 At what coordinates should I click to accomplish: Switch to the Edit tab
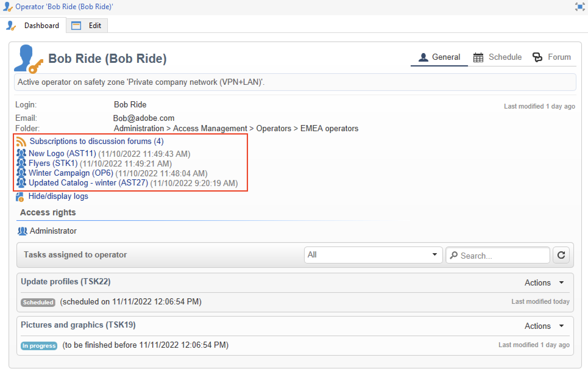[87, 26]
